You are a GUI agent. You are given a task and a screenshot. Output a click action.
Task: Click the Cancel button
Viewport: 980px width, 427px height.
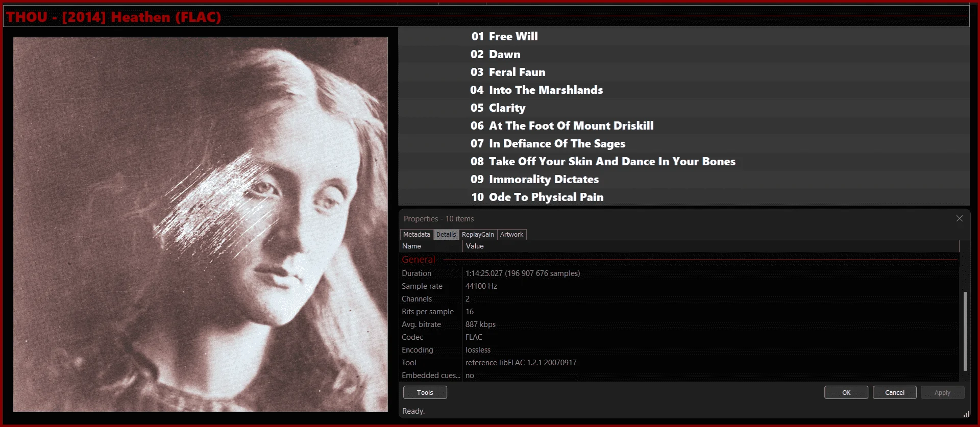(x=895, y=392)
